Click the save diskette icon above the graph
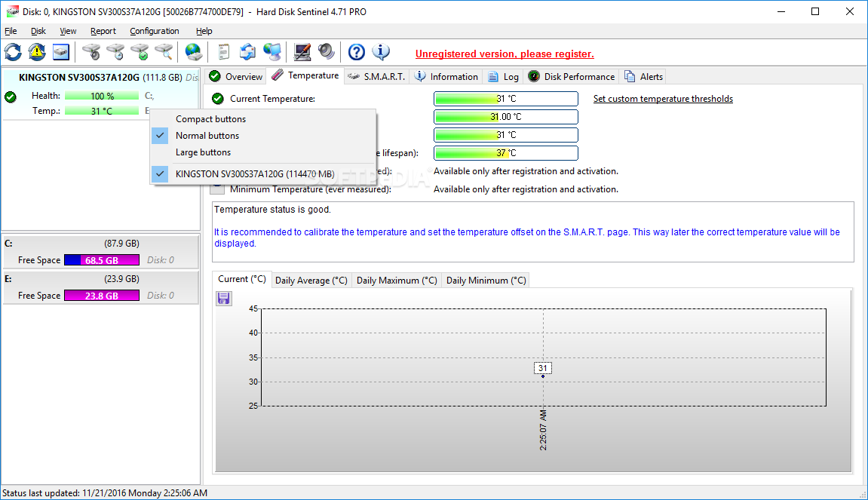The width and height of the screenshot is (868, 500). click(x=224, y=299)
